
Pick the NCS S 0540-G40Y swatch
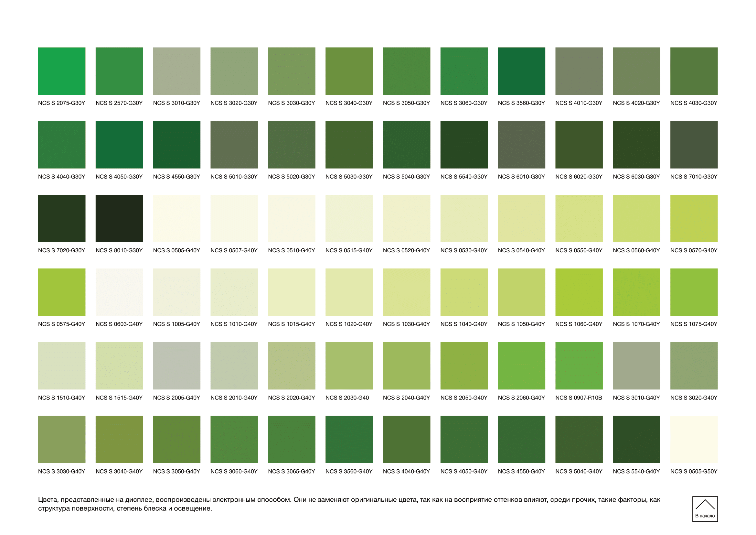coord(522,218)
